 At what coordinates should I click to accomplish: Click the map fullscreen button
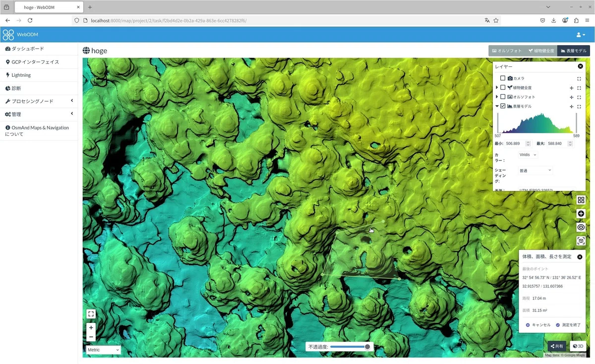pyautogui.click(x=91, y=314)
